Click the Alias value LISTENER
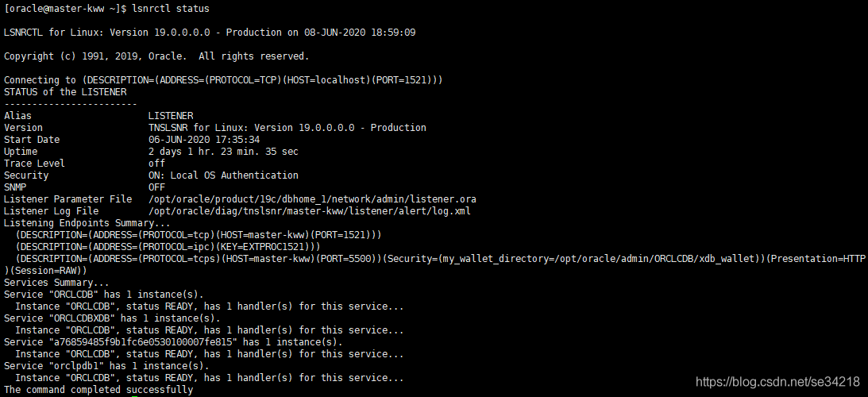 point(171,116)
